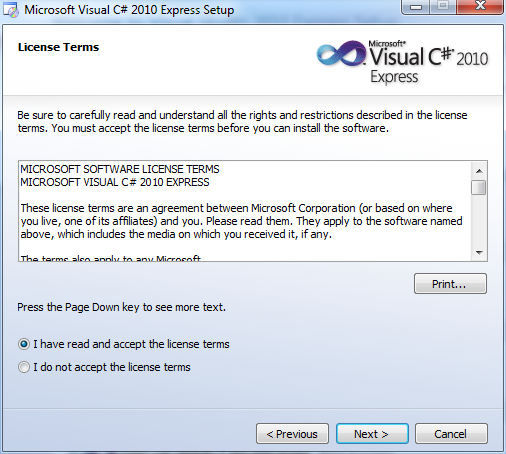Click 'MICROSOFT SOFTWARE LICENSE TERMS' line
Image resolution: width=506 pixels, height=454 pixels.
pyautogui.click(x=120, y=169)
